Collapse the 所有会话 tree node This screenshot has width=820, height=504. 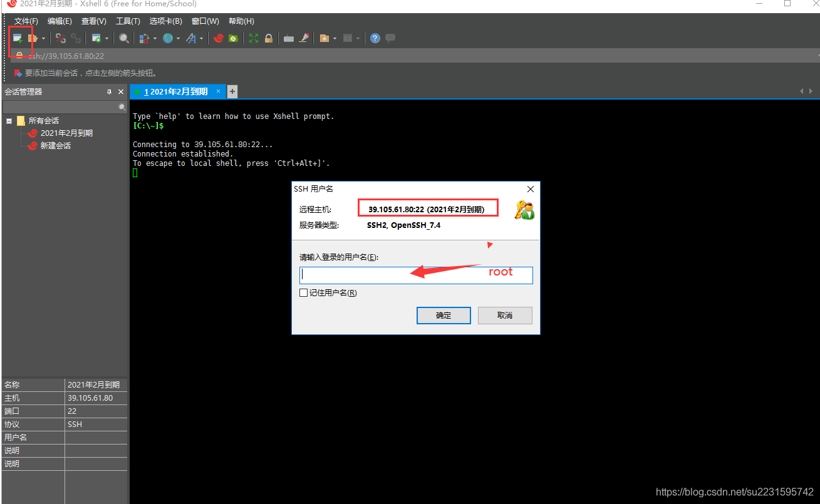click(9, 121)
